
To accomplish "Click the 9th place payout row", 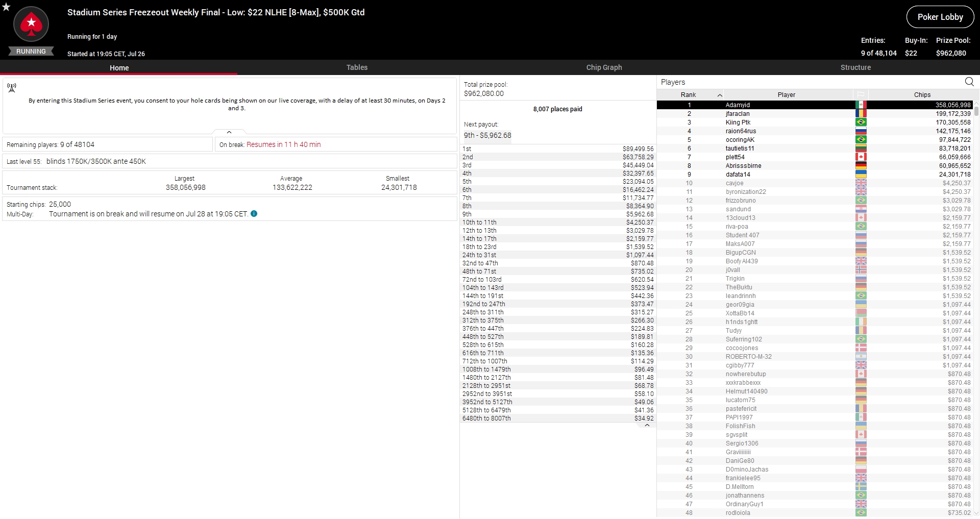I will point(558,214).
